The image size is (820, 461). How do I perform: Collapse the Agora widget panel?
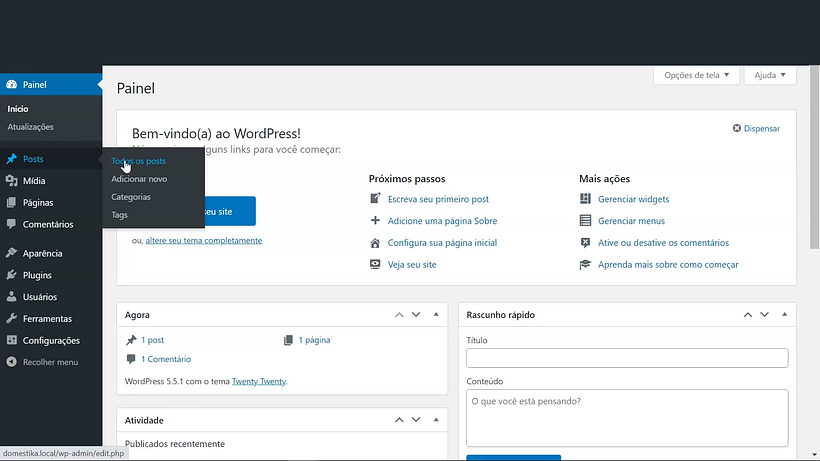click(436, 315)
